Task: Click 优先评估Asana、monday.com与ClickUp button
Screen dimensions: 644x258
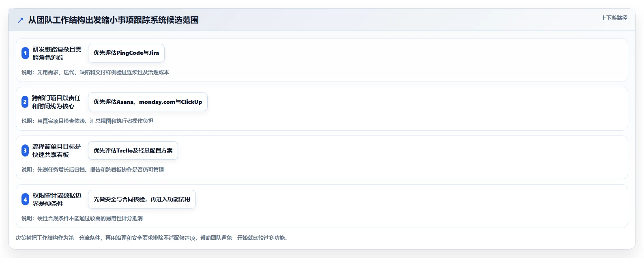Action: 148,102
